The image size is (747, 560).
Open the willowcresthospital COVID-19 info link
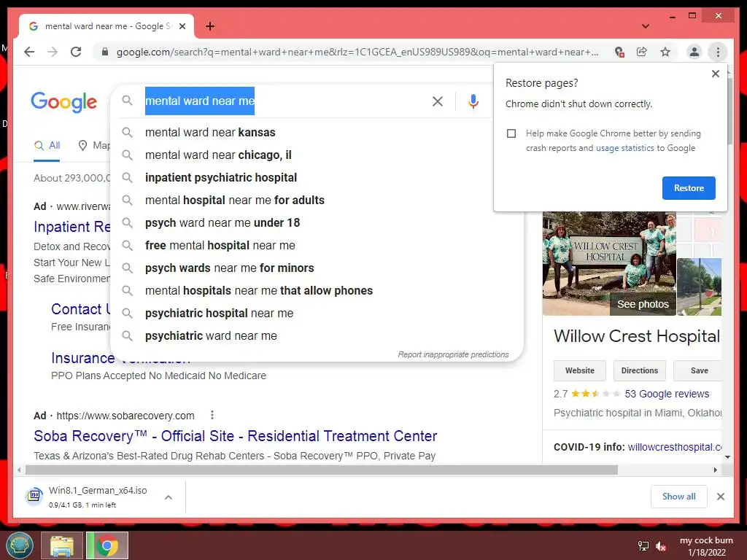click(x=674, y=447)
